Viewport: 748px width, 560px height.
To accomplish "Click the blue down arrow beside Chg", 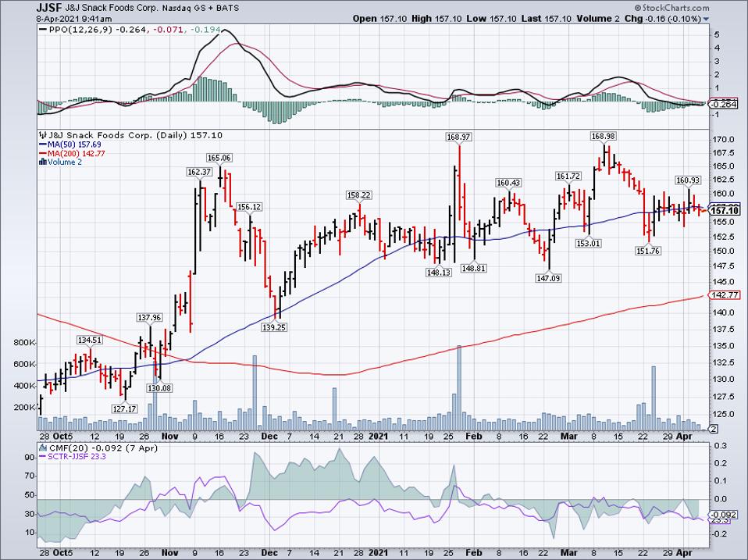I will pos(706,20).
